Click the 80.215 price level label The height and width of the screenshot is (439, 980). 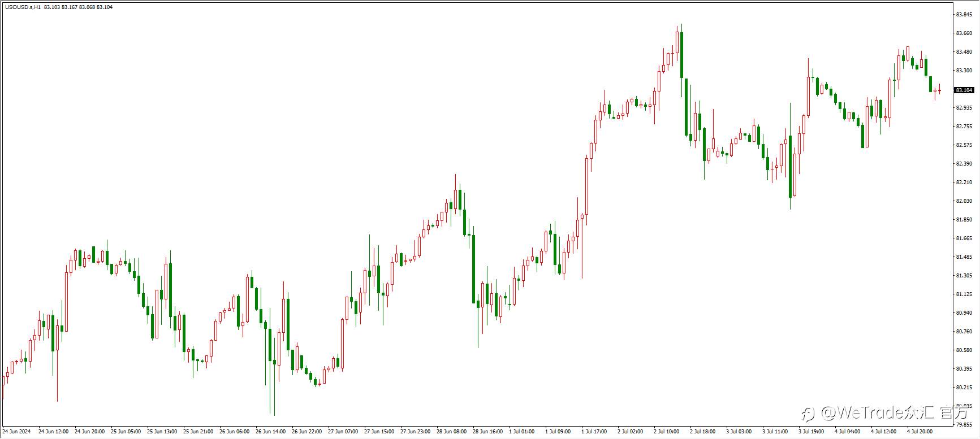tap(964, 388)
